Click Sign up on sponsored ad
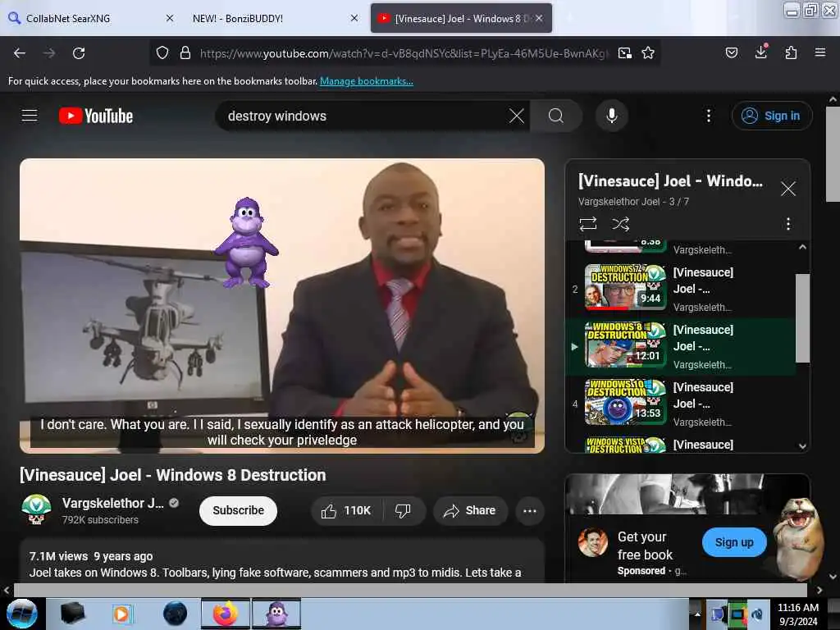The width and height of the screenshot is (840, 630). coord(734,542)
